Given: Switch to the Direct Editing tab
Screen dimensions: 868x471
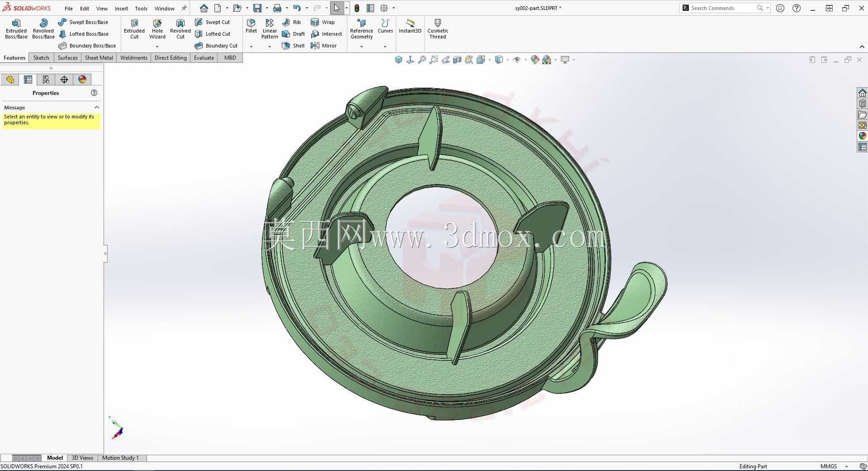Looking at the screenshot, I should tap(171, 58).
